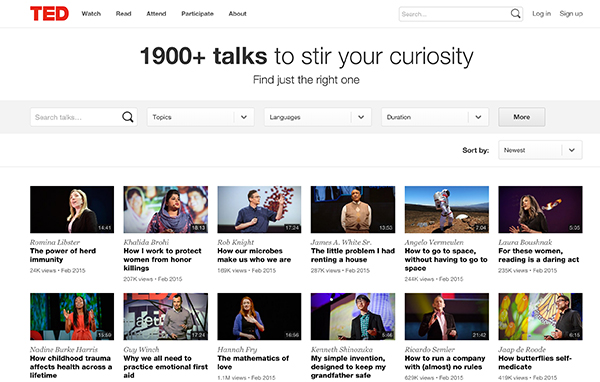Screen dimensions: 600x382
Task: Click title 'The power of herd immunity'
Action: tap(63, 255)
